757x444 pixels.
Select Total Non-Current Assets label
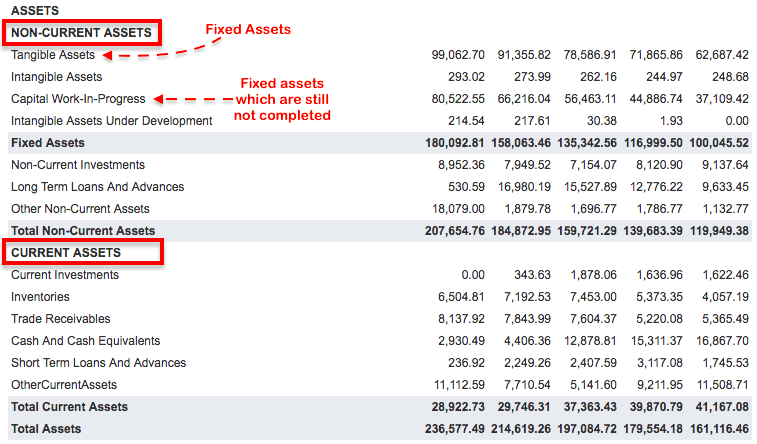(x=83, y=231)
